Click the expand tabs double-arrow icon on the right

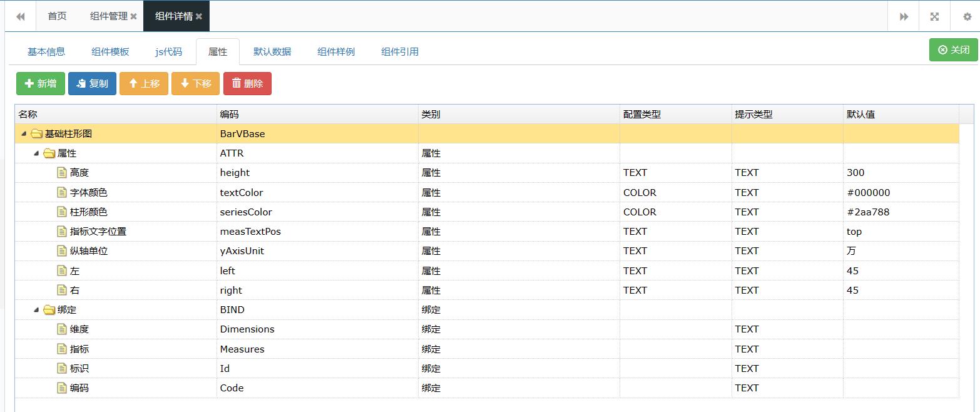(902, 16)
